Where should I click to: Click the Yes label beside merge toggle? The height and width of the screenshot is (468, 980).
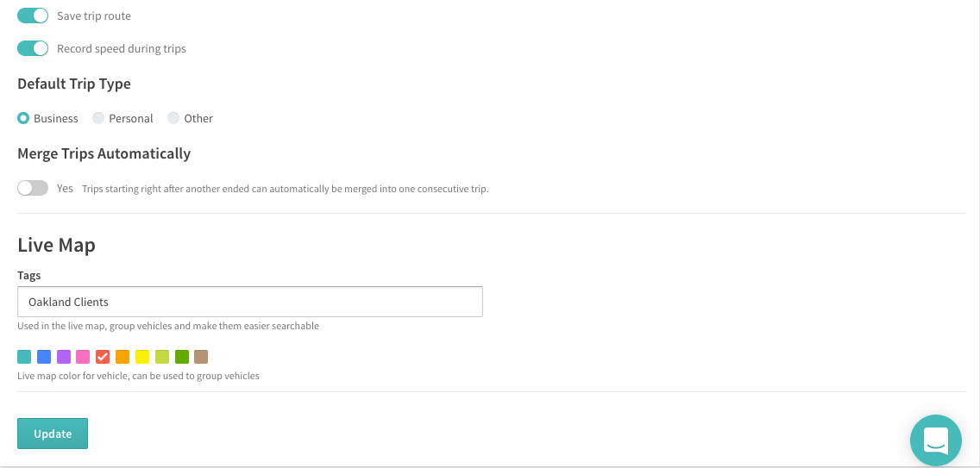point(65,188)
